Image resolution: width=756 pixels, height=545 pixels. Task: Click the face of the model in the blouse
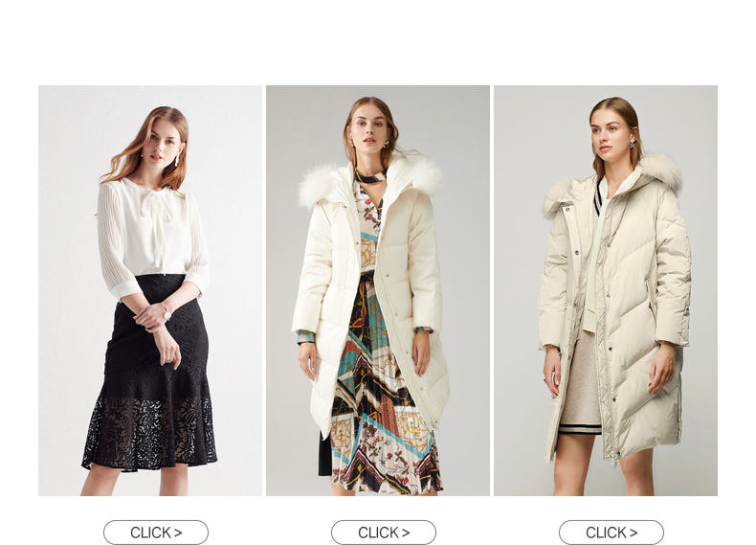[162, 143]
